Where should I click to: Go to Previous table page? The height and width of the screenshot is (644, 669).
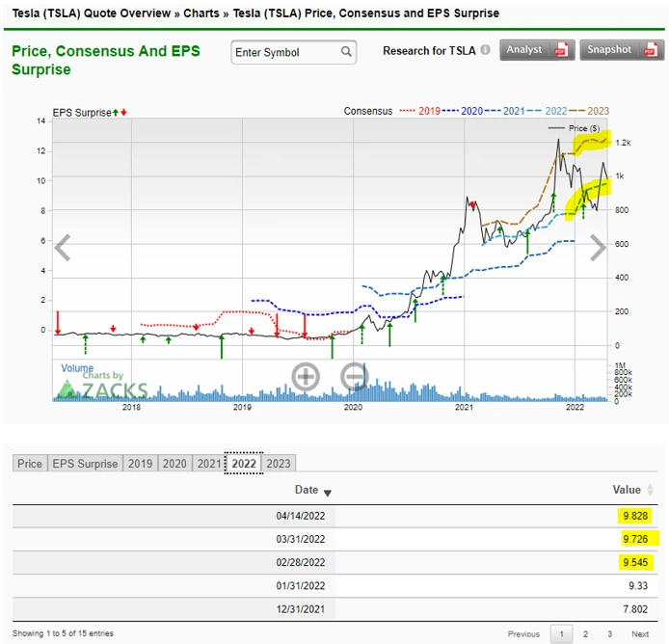click(523, 634)
